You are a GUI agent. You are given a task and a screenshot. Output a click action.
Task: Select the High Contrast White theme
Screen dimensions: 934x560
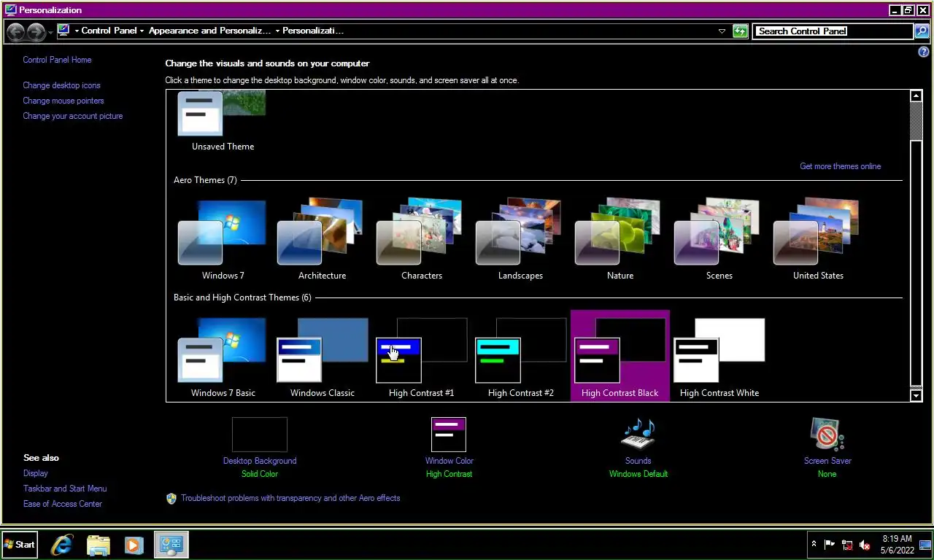tap(719, 357)
